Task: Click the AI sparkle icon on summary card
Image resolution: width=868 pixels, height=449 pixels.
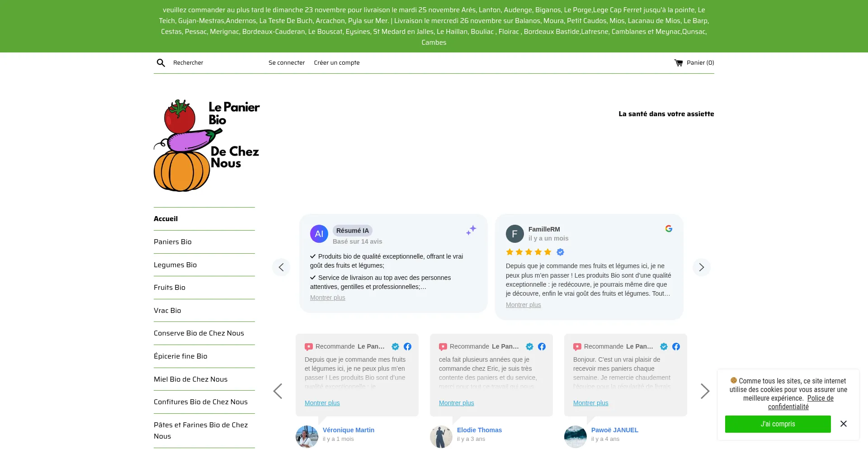Action: (x=471, y=230)
